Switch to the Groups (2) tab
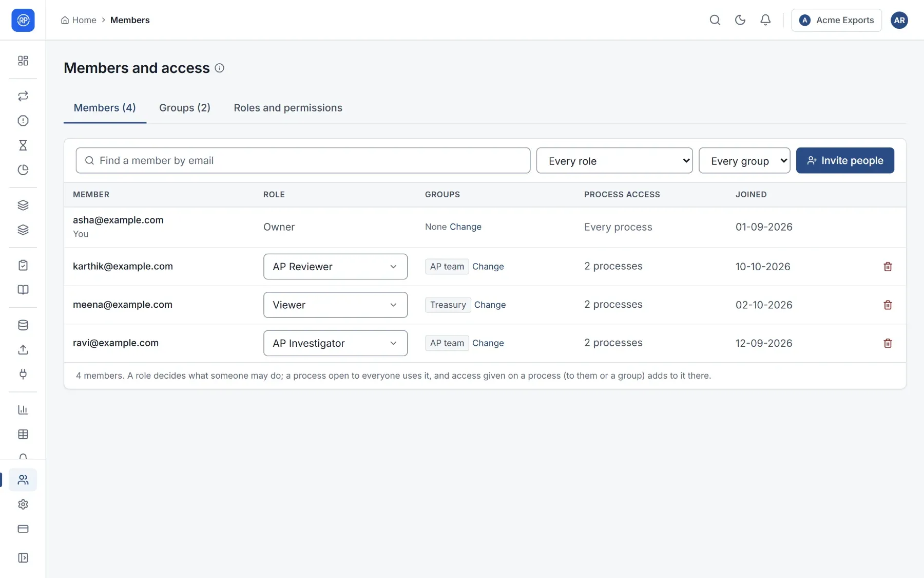Screen dimensions: 924x578 pyautogui.click(x=185, y=108)
